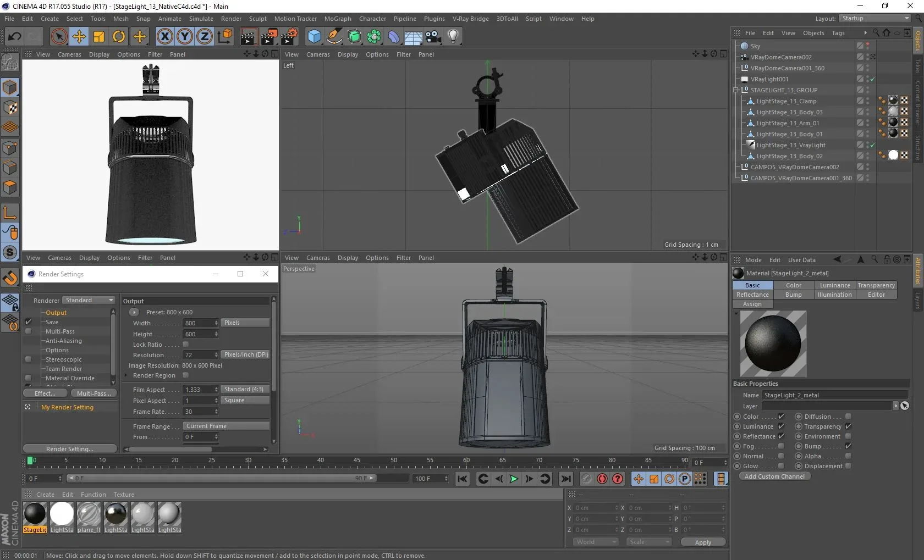924x560 pixels.
Task: Open the Simulate menu
Action: point(201,19)
